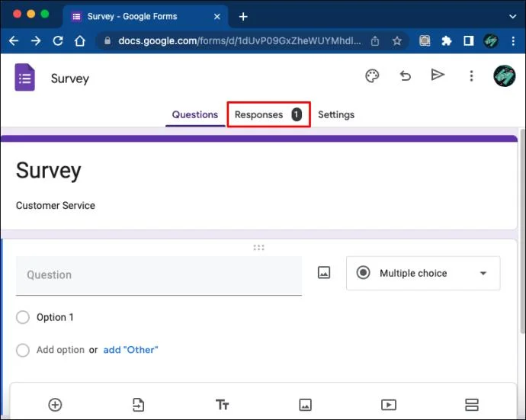This screenshot has height=420, width=526.
Task: View site info via the lock icon
Action: tap(107, 41)
